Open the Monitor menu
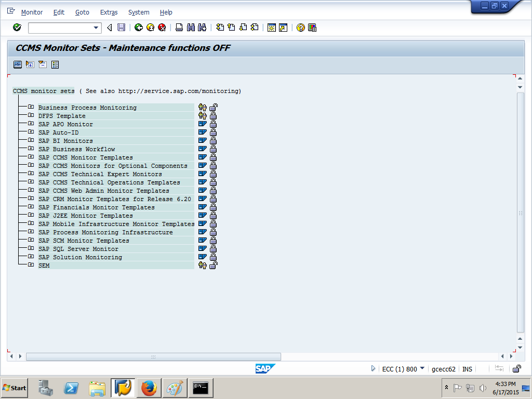The width and height of the screenshot is (532, 399). pyautogui.click(x=32, y=12)
